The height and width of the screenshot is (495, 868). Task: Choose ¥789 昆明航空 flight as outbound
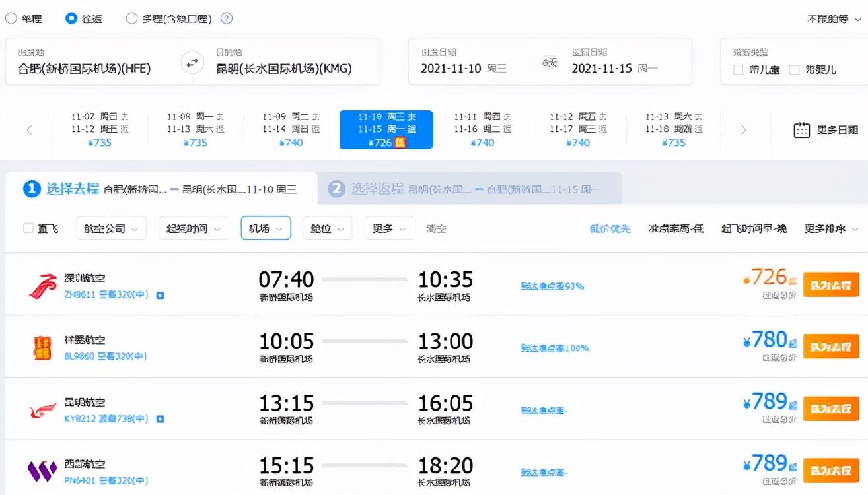coord(831,409)
